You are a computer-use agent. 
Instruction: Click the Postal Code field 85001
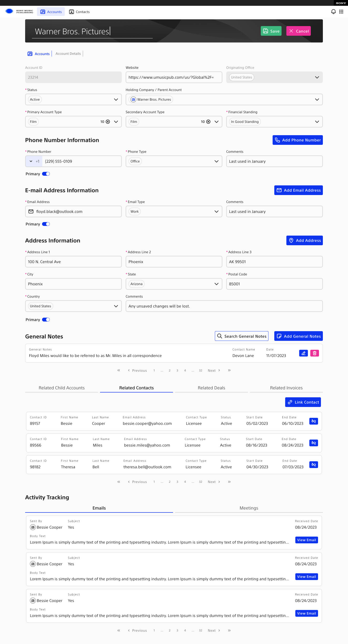pos(274,284)
